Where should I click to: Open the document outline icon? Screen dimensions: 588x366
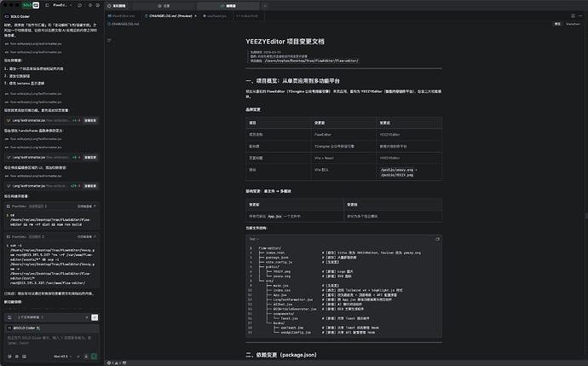[109, 40]
